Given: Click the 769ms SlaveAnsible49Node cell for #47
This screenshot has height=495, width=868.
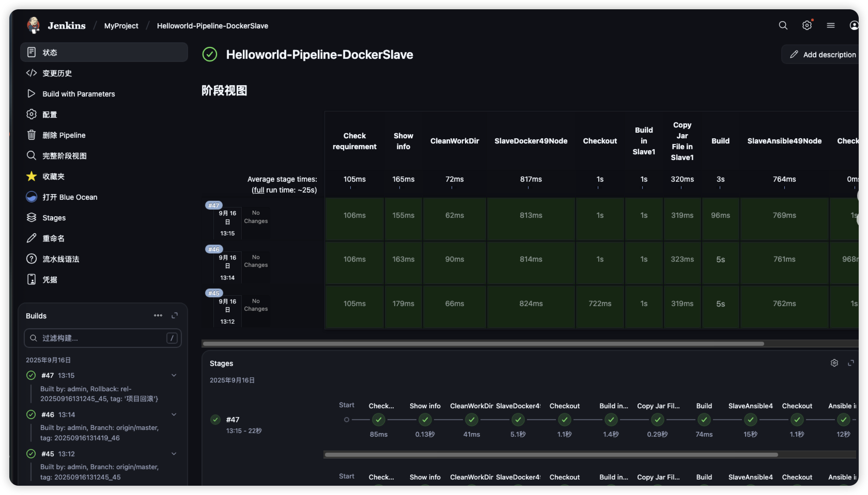Looking at the screenshot, I should click(784, 219).
